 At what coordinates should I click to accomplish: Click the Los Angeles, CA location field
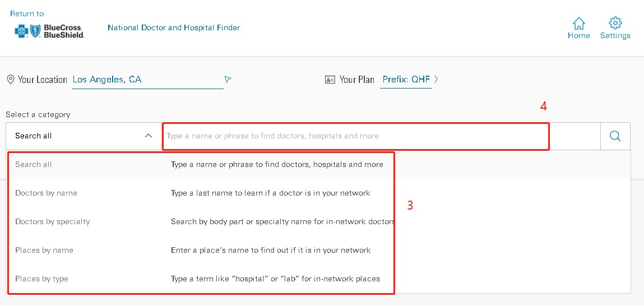tap(148, 80)
